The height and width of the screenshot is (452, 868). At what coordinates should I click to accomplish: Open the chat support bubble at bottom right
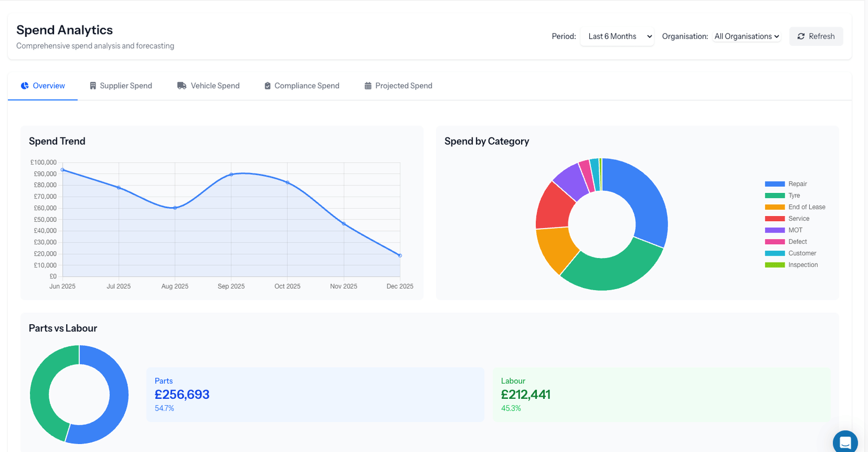click(x=845, y=442)
